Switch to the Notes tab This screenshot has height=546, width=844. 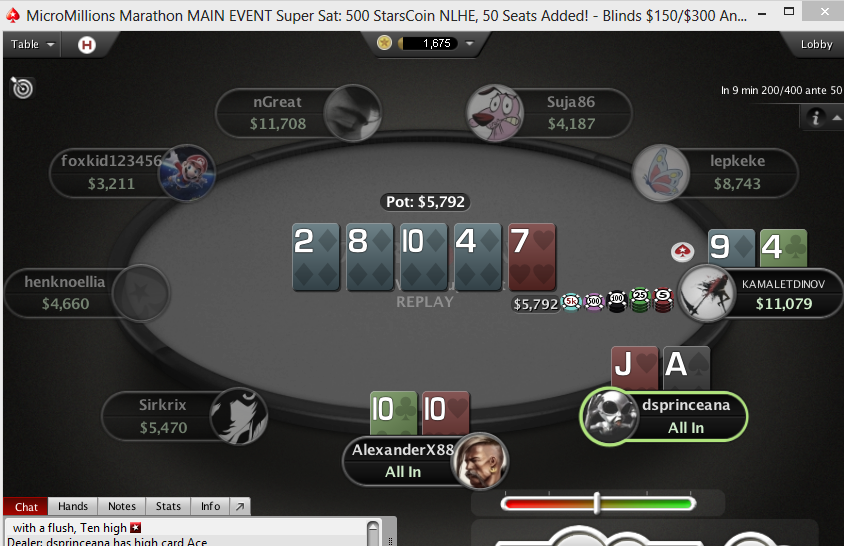122,506
